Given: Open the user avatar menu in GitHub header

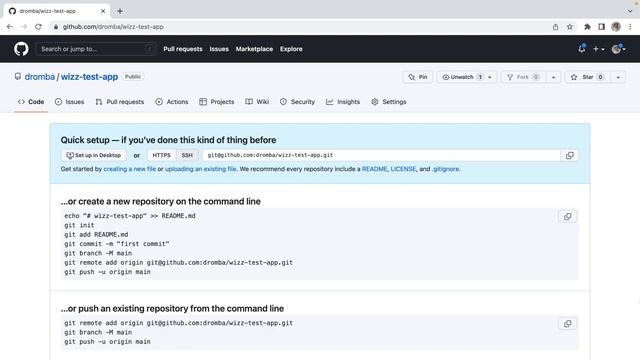Looking at the screenshot, I should coord(618,49).
